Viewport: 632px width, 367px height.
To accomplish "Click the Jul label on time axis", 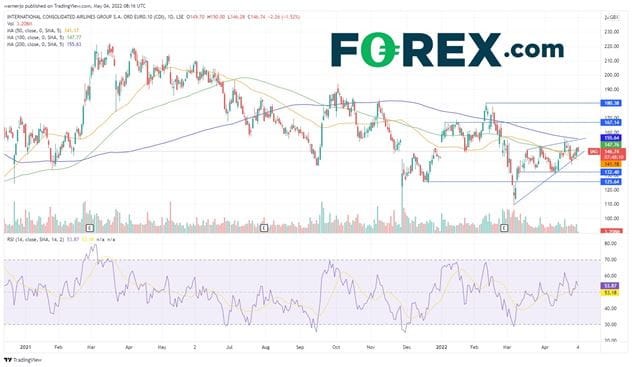I will coord(229,347).
